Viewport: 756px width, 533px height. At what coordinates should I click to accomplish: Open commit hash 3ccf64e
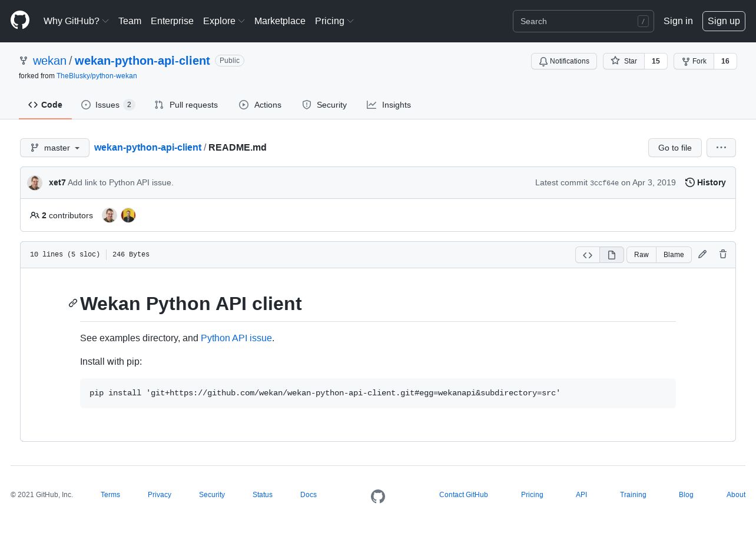coord(604,183)
